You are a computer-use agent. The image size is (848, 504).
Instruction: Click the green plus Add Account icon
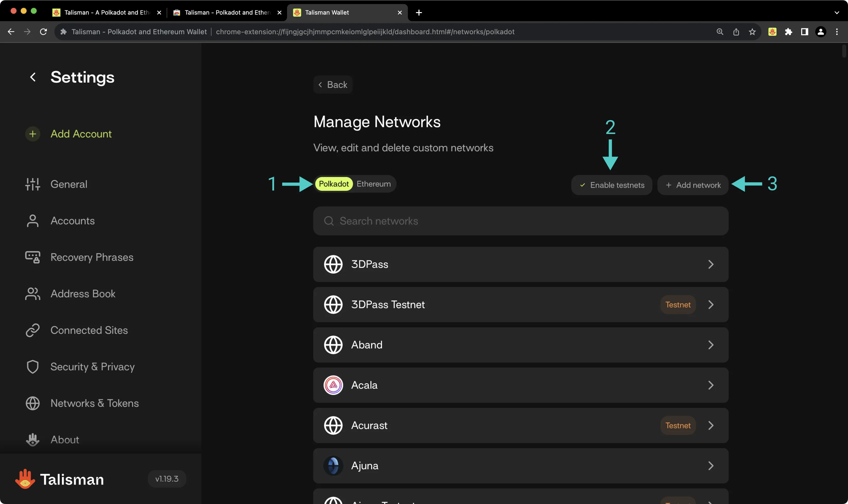(x=33, y=134)
